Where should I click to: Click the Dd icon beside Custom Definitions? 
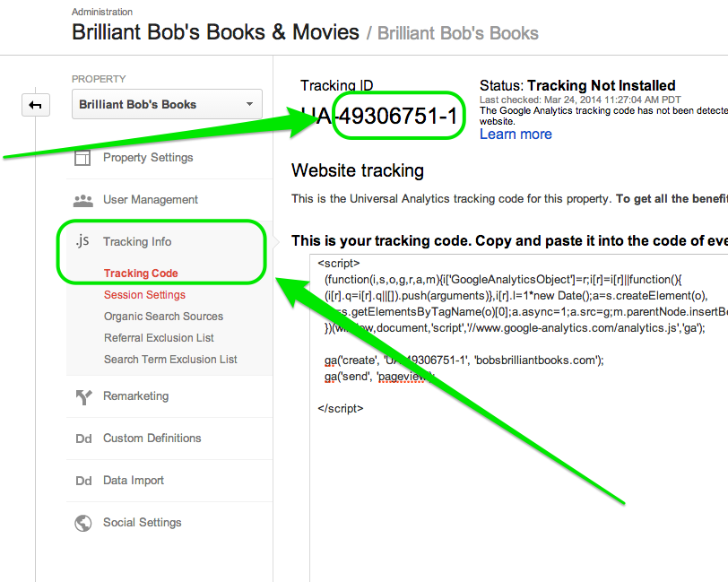(83, 439)
